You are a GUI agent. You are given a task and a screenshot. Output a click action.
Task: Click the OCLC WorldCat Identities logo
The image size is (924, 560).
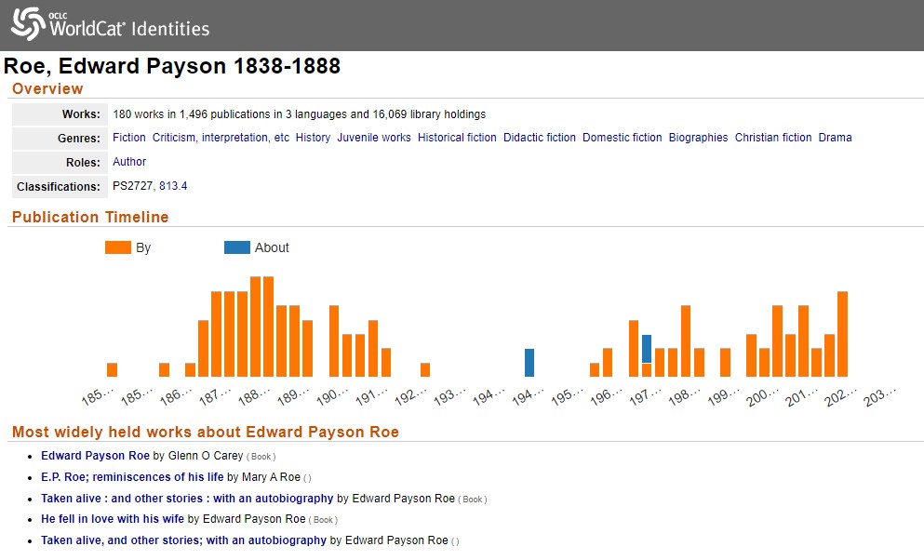click(110, 24)
